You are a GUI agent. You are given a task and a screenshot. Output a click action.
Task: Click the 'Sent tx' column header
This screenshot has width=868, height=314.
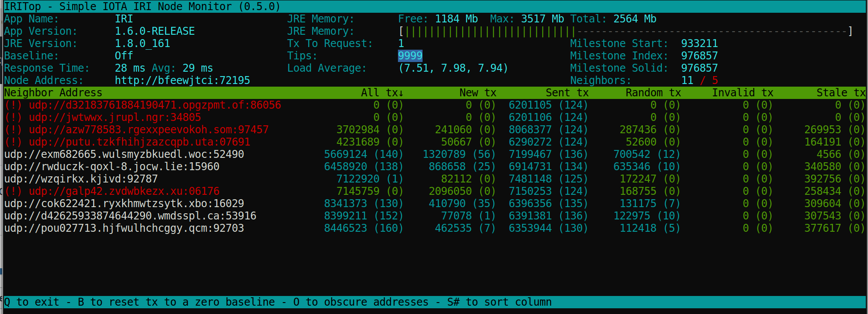(567, 93)
